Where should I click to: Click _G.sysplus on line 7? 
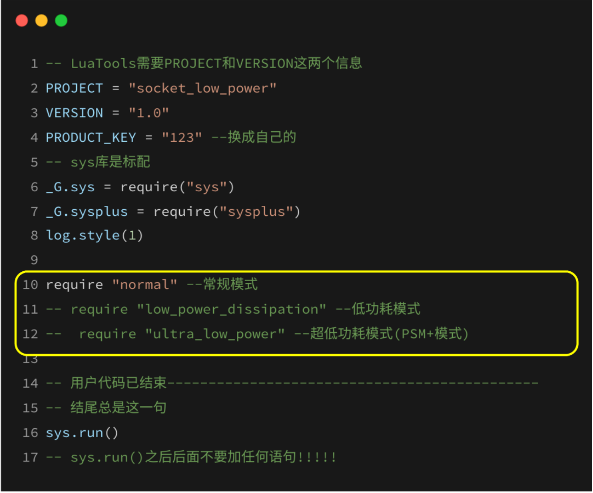(87, 212)
